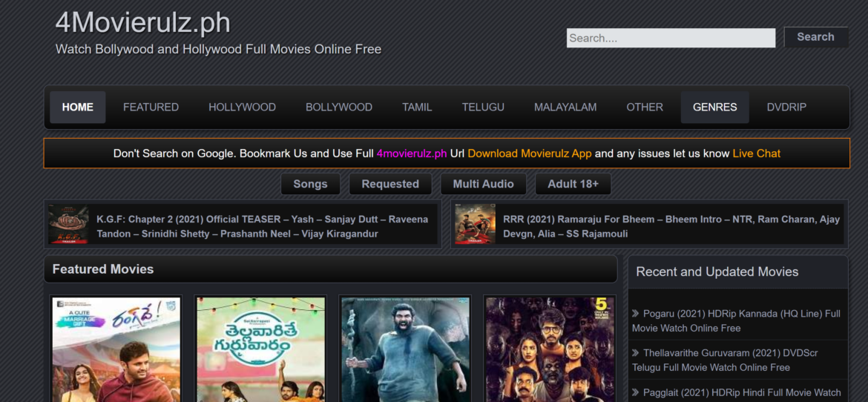Open the Other category menu
The image size is (868, 402).
coord(644,108)
